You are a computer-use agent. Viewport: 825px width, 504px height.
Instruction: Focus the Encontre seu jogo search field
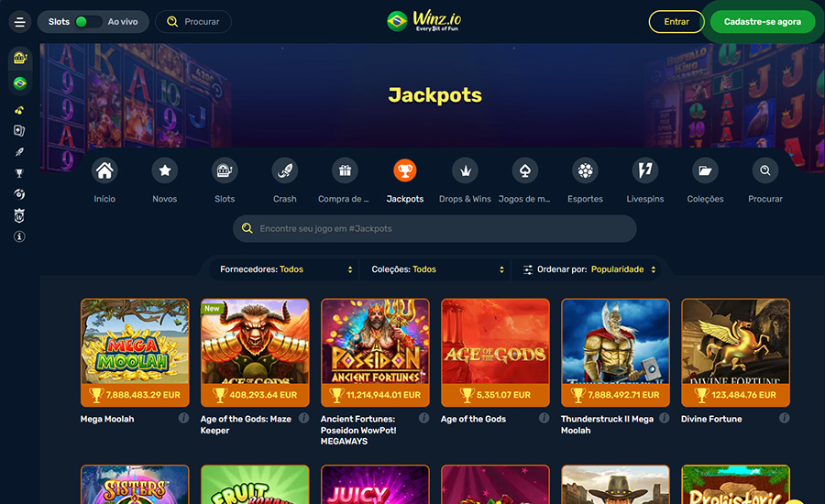pyautogui.click(x=434, y=228)
